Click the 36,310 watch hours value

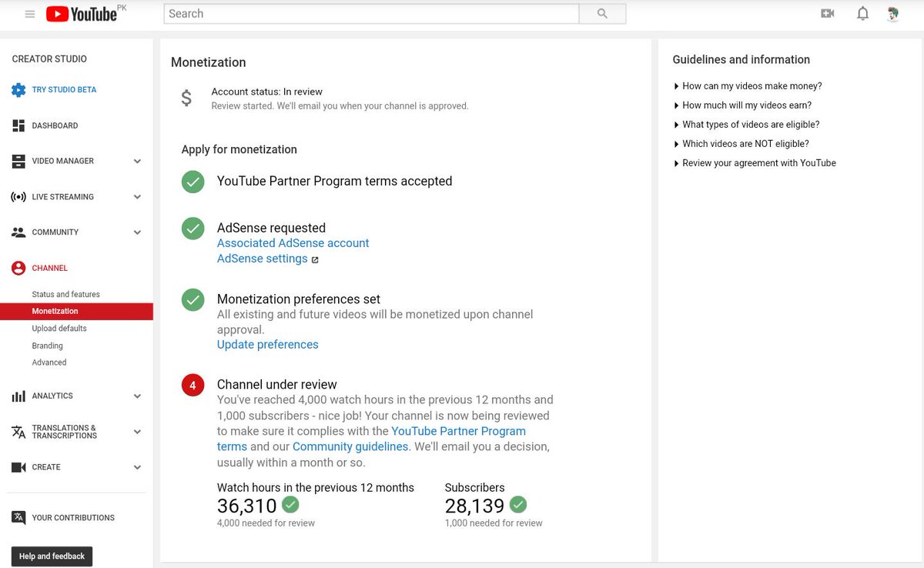click(246, 506)
